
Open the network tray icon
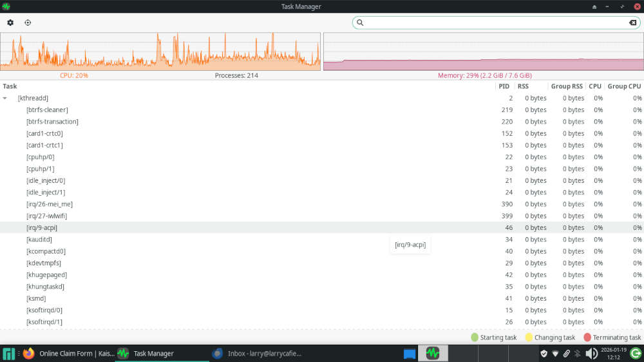pyautogui.click(x=555, y=354)
